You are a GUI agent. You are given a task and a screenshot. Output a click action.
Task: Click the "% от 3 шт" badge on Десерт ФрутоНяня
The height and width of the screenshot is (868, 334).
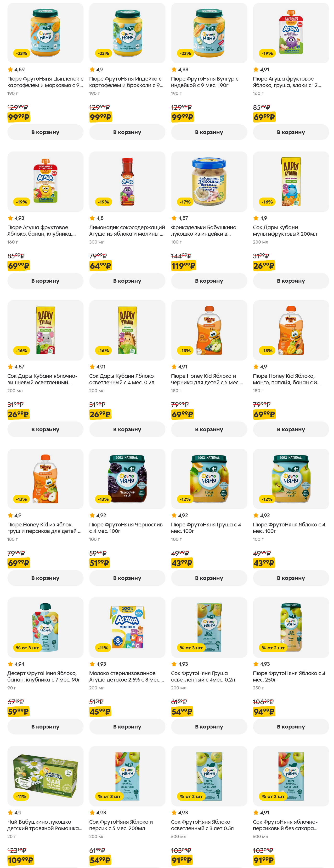pyautogui.click(x=27, y=648)
